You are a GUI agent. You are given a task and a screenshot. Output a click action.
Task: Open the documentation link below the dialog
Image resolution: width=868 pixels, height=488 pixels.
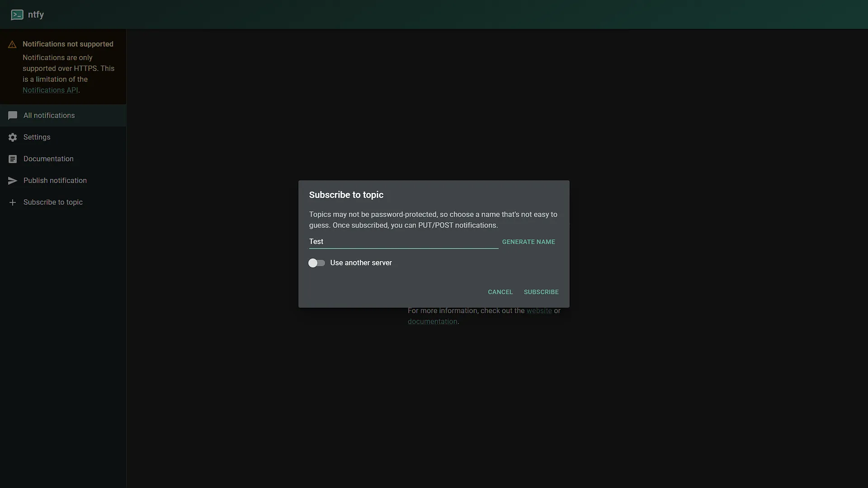pos(432,322)
